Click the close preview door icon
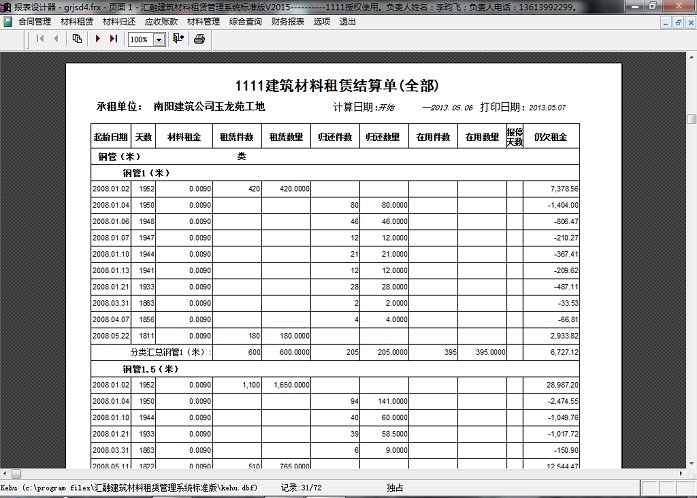The width and height of the screenshot is (697, 498). tap(178, 39)
